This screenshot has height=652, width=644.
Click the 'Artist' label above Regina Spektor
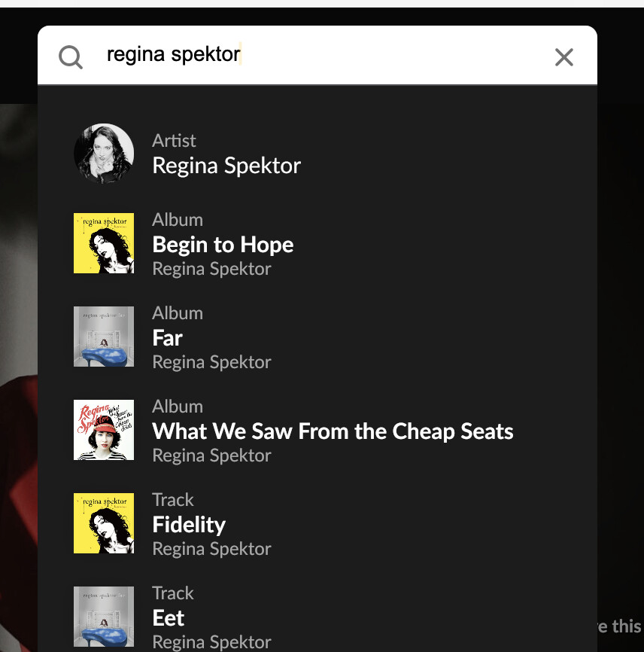point(174,141)
